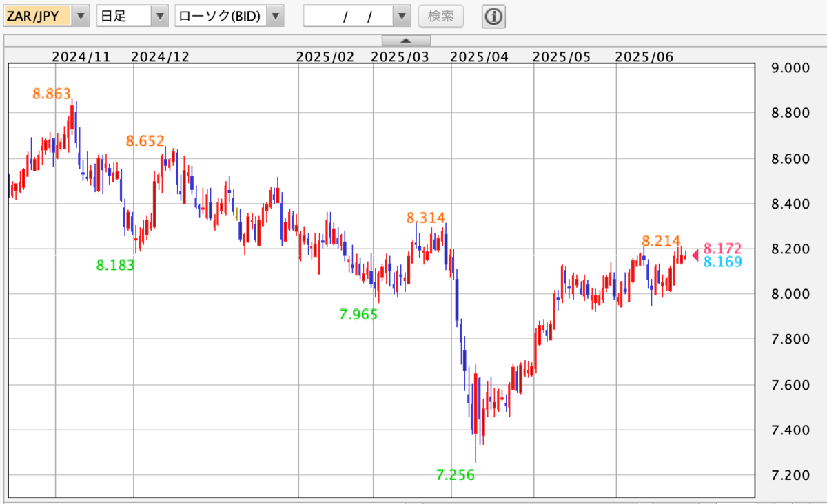Image resolution: width=827 pixels, height=504 pixels.
Task: Click the 検索 search button
Action: [x=441, y=16]
